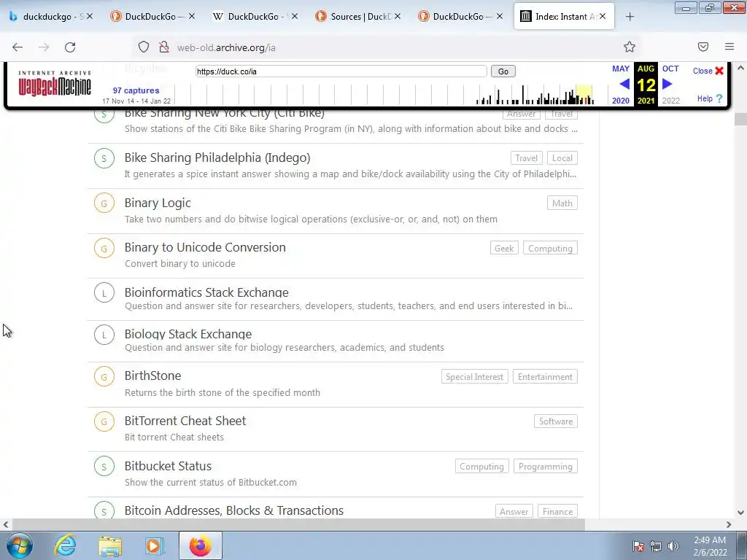Click the Go button in the Wayback toolbar
The image size is (747, 560).
coord(503,71)
